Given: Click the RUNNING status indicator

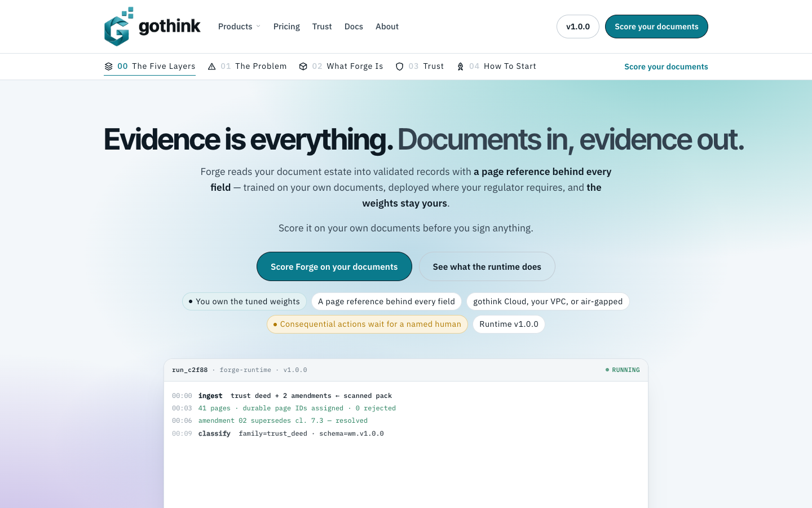Looking at the screenshot, I should pyautogui.click(x=623, y=370).
